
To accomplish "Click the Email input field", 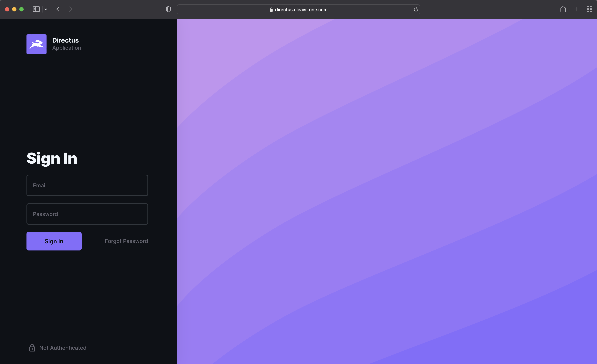I will coord(87,185).
